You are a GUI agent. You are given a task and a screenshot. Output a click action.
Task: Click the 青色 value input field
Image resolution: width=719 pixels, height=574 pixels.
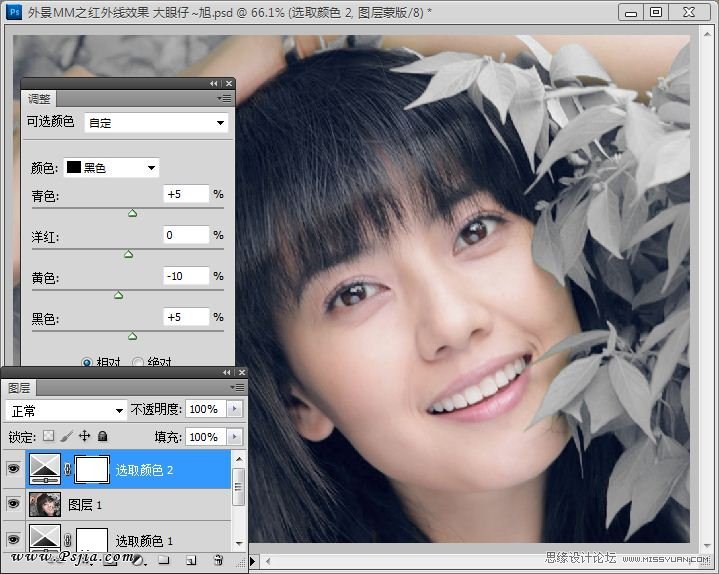coord(186,194)
